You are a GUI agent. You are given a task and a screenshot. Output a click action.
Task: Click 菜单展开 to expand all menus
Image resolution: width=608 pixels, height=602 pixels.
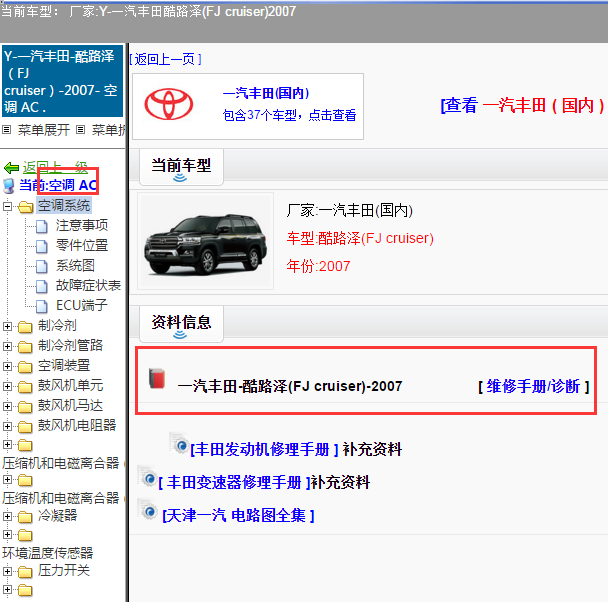[x=43, y=130]
